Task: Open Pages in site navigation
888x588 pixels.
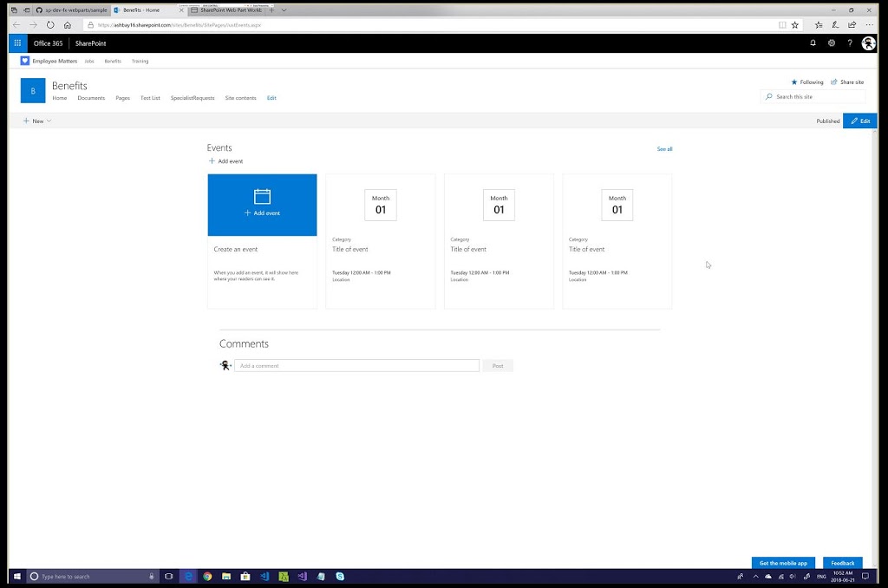Action: [x=123, y=98]
